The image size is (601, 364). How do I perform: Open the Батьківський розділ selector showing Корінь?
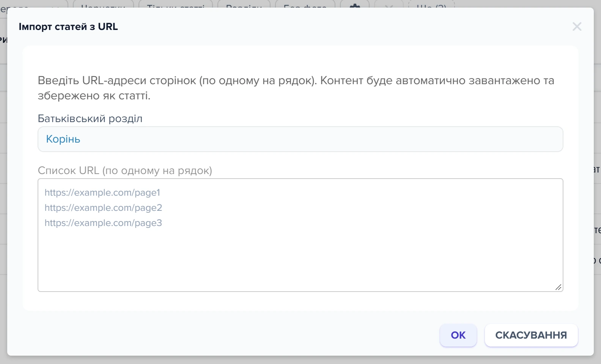(x=300, y=139)
